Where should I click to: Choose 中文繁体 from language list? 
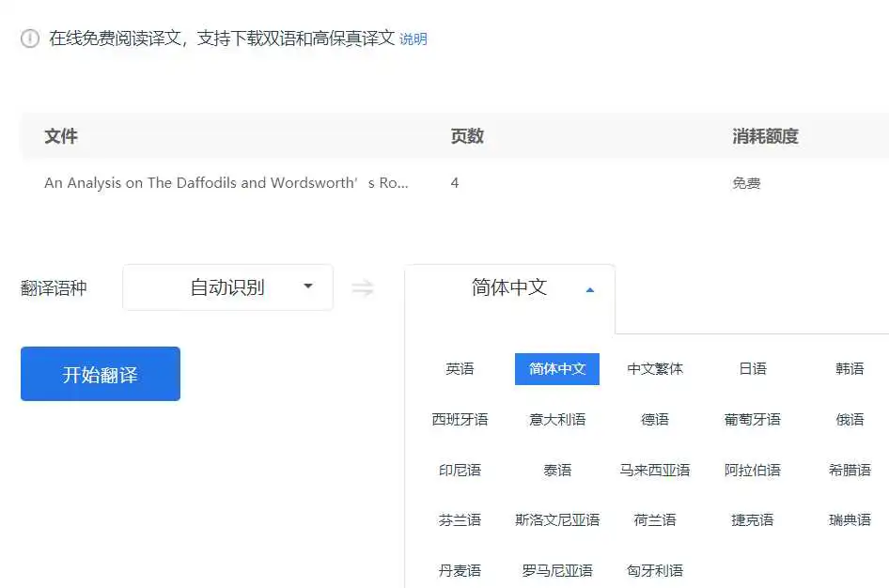pyautogui.click(x=655, y=369)
